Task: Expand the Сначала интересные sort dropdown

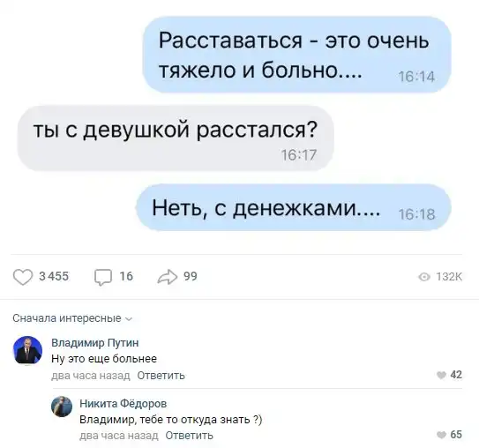Action: tap(72, 318)
